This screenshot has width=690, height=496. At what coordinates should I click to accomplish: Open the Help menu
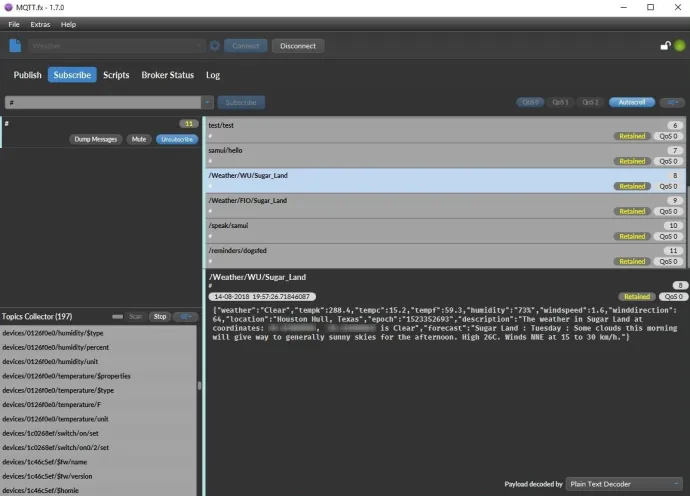coord(68,25)
